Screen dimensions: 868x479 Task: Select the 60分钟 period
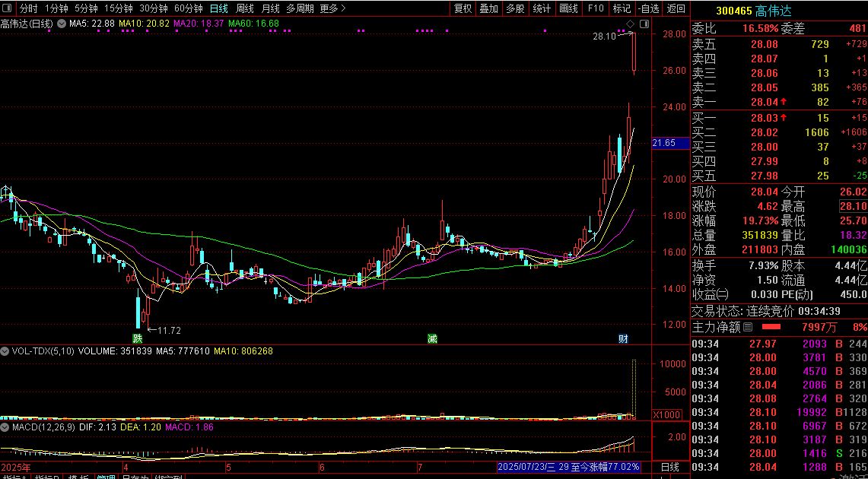(189, 8)
